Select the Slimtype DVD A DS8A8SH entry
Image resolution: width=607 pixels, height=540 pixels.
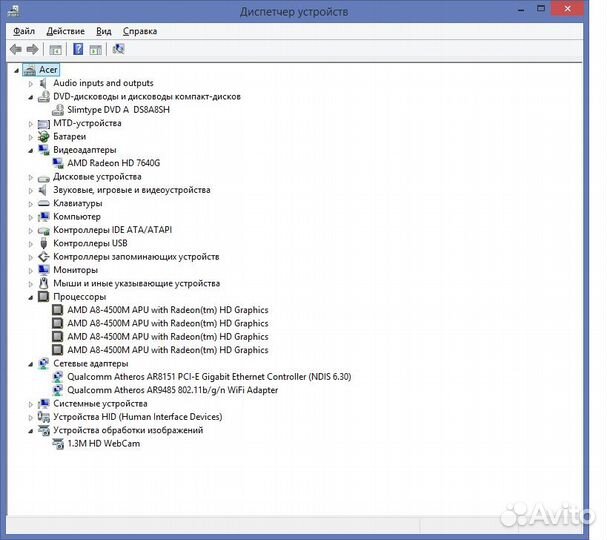pos(118,110)
